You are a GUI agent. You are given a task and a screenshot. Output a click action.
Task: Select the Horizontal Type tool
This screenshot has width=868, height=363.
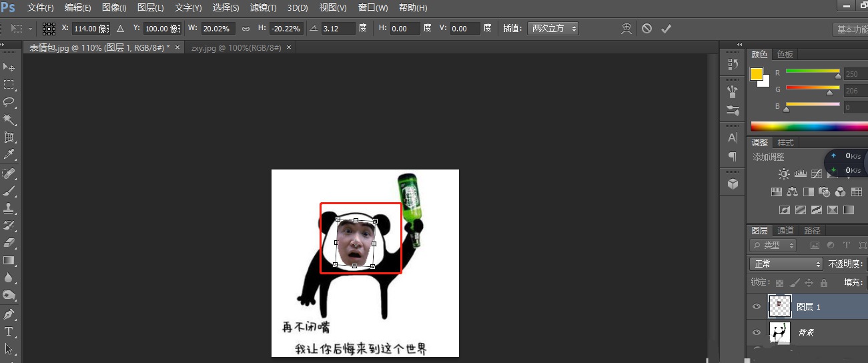point(9,331)
